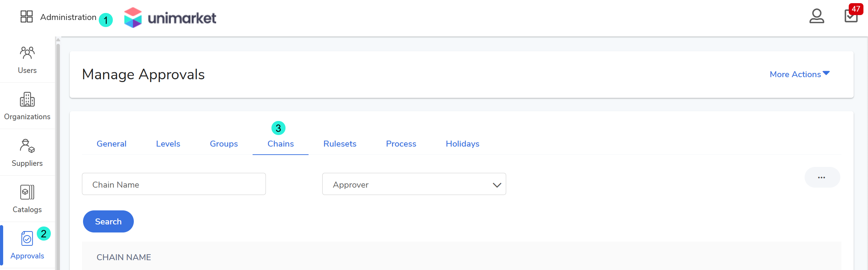Screen dimensions: 868x270
Task: Select Approvals in the sidebar
Action: tap(27, 245)
